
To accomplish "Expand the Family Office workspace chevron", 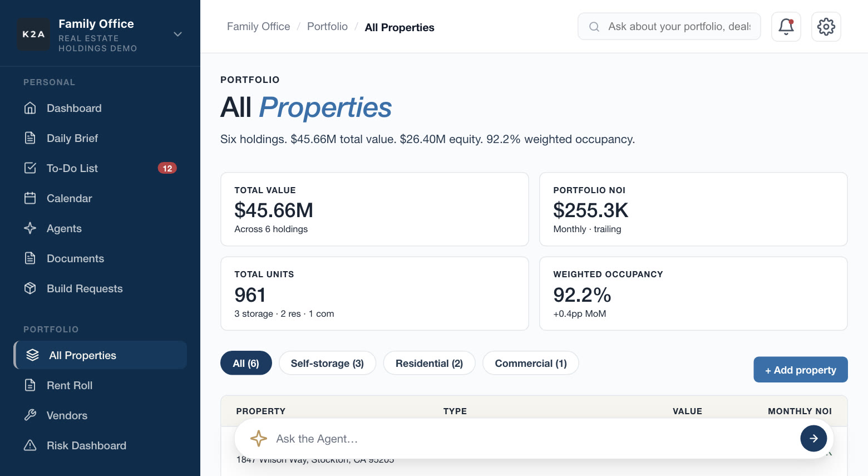I will [177, 34].
